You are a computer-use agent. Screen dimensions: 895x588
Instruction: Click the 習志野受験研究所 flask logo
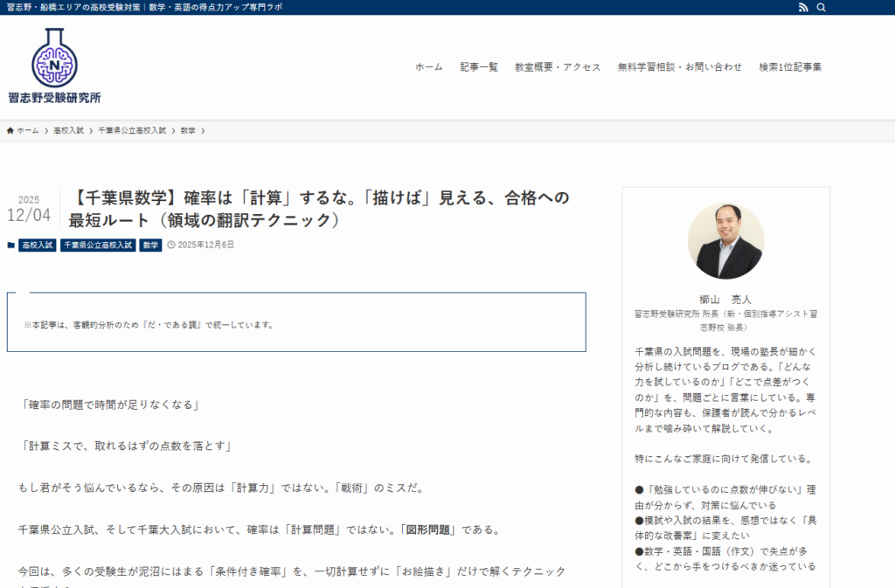pos(54,66)
